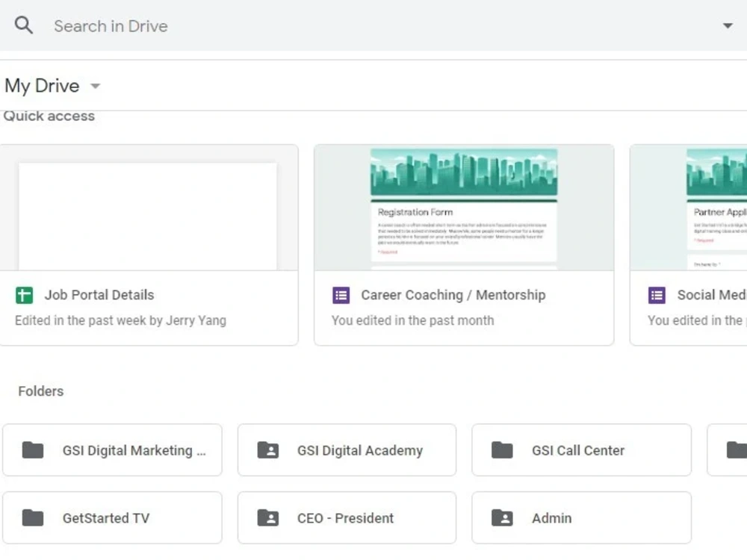
Task: Open the Registration Form thumbnail
Action: (x=464, y=208)
